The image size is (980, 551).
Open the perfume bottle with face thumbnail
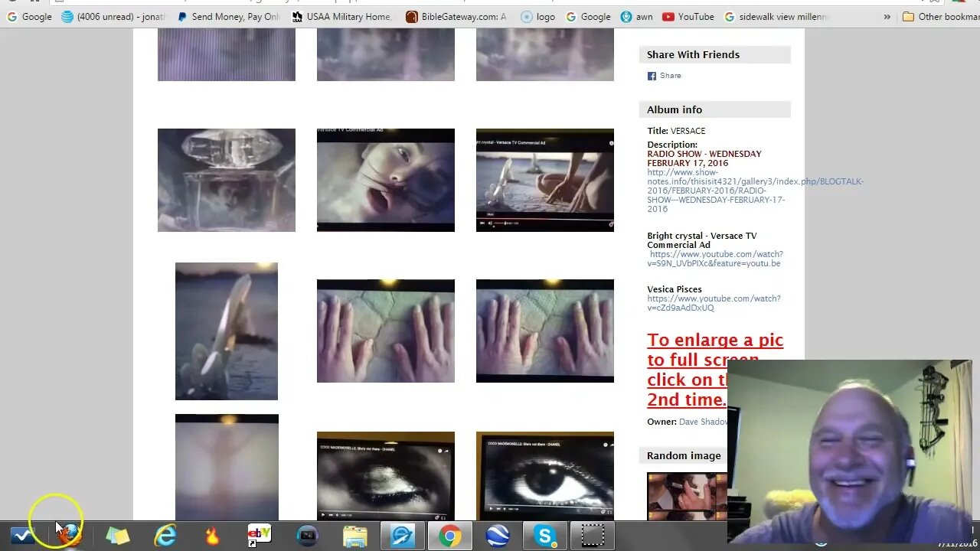point(227,180)
